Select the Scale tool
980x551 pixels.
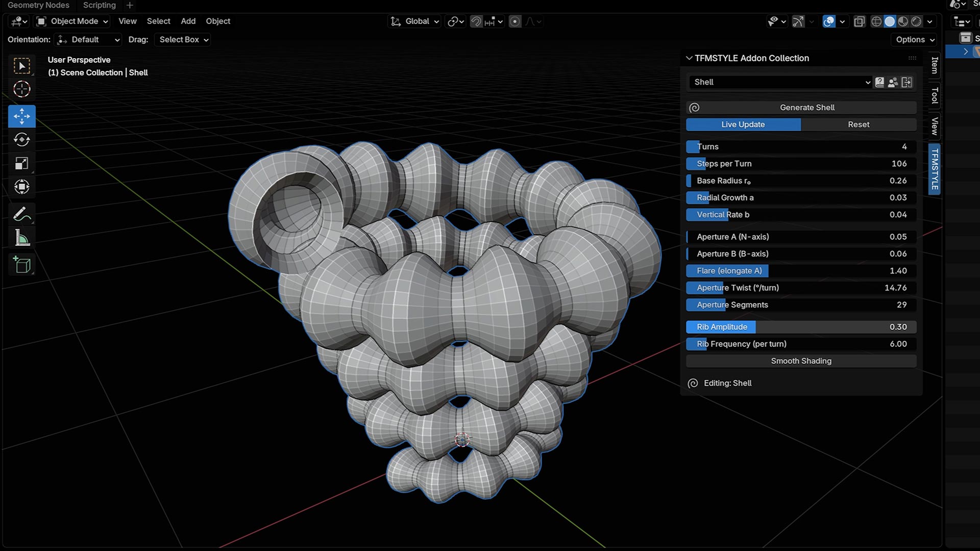coord(21,163)
